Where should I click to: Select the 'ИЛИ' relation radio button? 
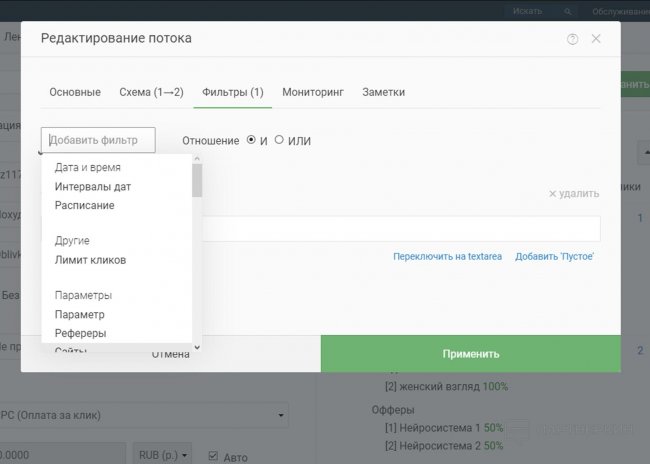click(x=279, y=140)
